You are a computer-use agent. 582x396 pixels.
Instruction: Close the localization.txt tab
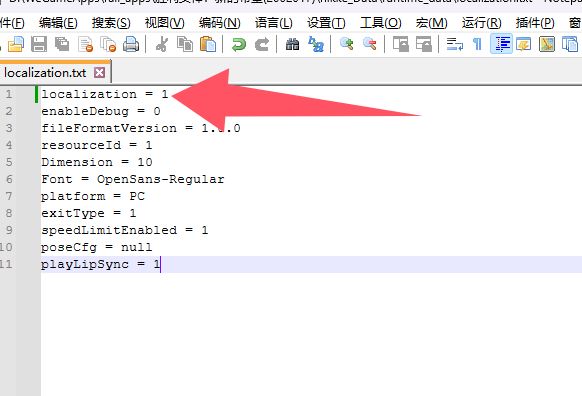(99, 72)
